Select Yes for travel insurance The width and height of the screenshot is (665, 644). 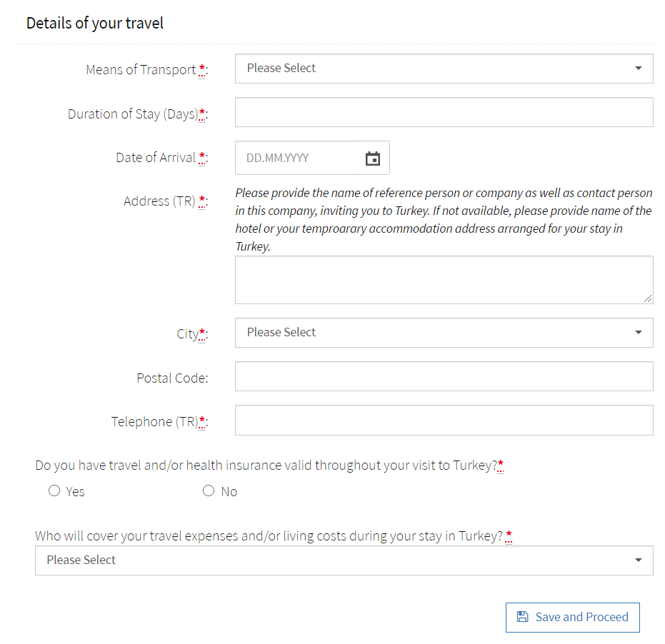click(x=54, y=490)
